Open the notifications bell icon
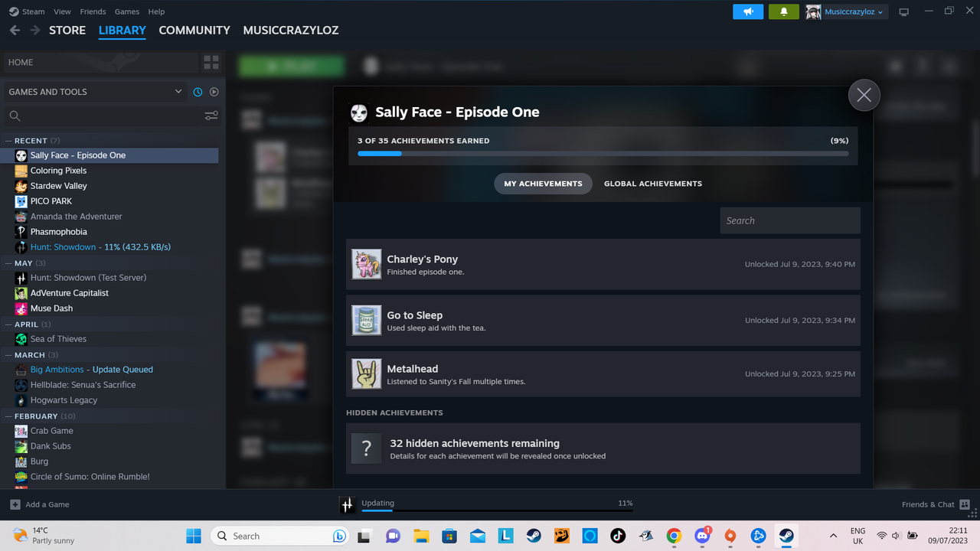The width and height of the screenshot is (980, 551). tap(783, 11)
